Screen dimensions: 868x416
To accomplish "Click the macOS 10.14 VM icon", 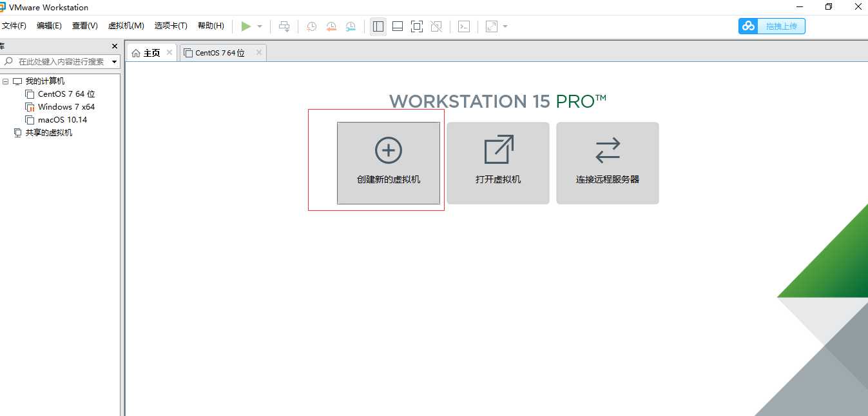I will click(30, 120).
